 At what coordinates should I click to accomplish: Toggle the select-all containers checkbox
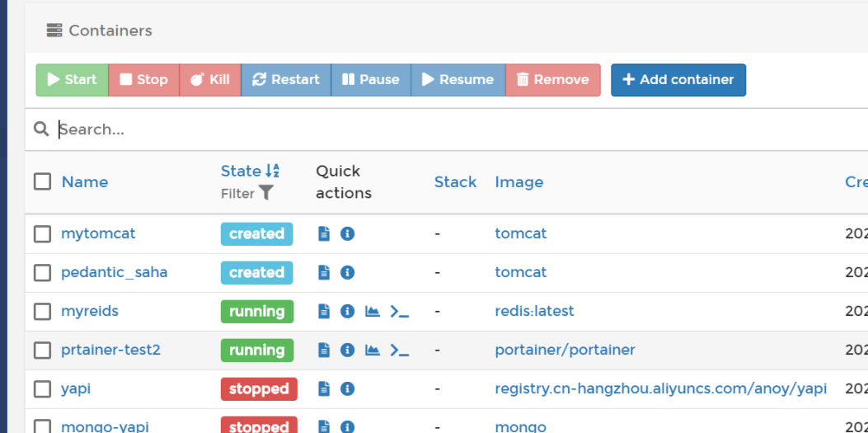pyautogui.click(x=43, y=181)
